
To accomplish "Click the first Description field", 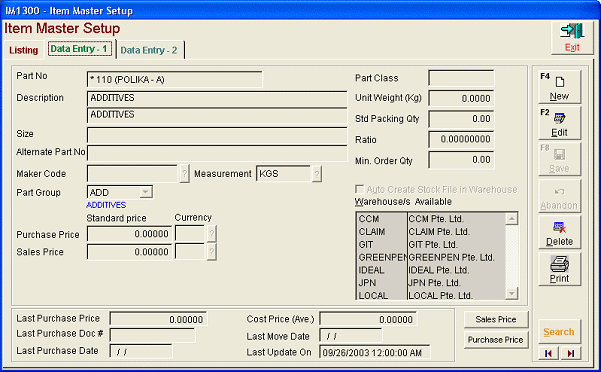I will tap(217, 98).
